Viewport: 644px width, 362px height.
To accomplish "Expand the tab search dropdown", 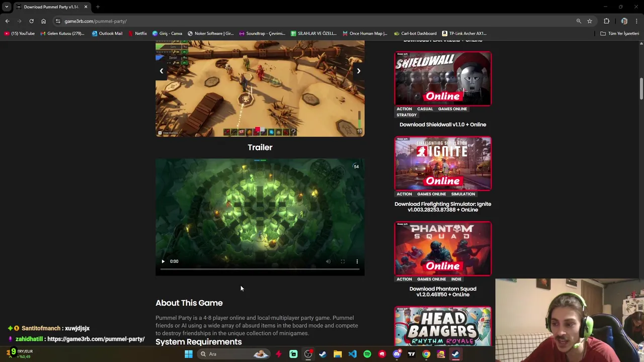I will coord(7,7).
